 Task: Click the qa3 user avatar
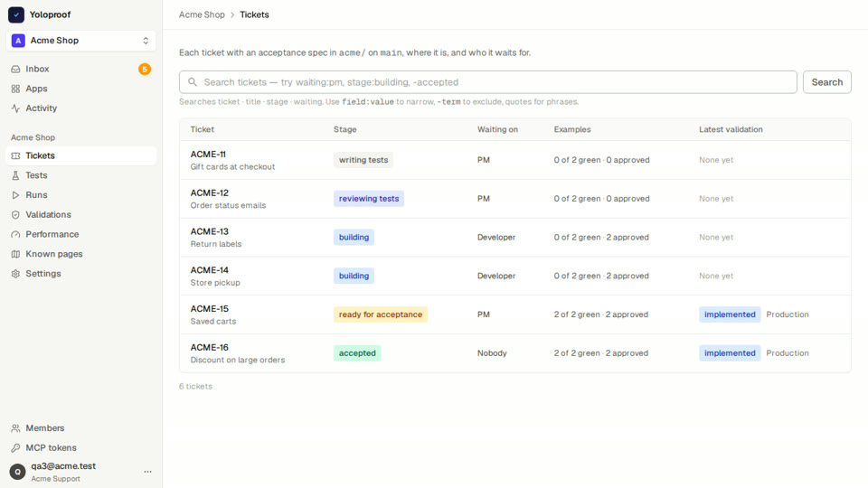tap(18, 472)
